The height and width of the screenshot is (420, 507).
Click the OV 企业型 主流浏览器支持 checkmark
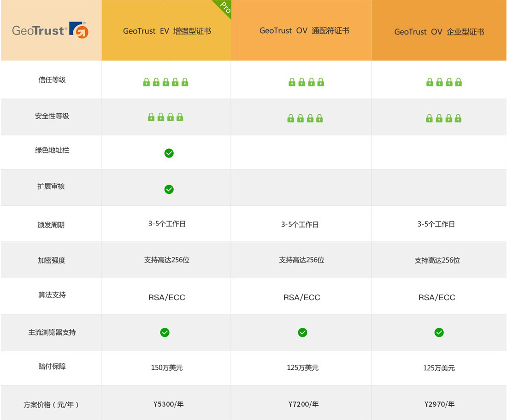pyautogui.click(x=439, y=332)
